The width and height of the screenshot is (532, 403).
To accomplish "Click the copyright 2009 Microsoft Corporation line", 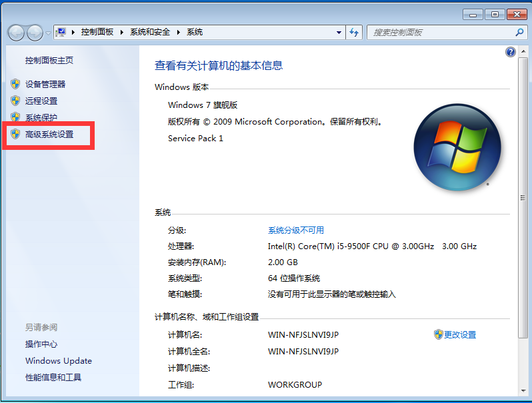I will click(275, 122).
